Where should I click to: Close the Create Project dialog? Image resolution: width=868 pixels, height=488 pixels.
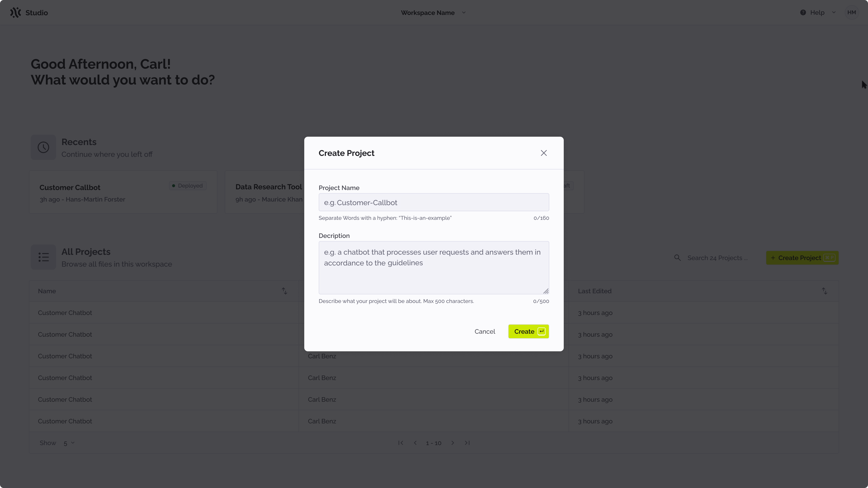tap(543, 153)
